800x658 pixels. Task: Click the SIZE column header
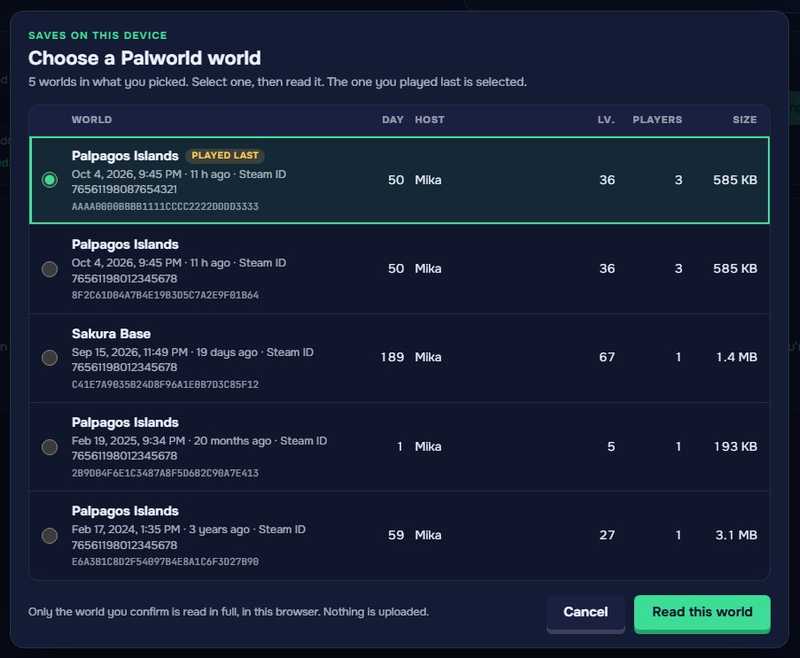coord(744,119)
